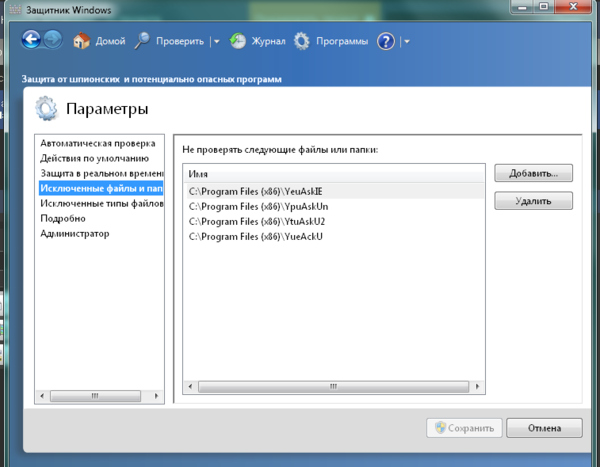The height and width of the screenshot is (467, 600).
Task: Click the Программы gear icon
Action: pyautogui.click(x=302, y=41)
